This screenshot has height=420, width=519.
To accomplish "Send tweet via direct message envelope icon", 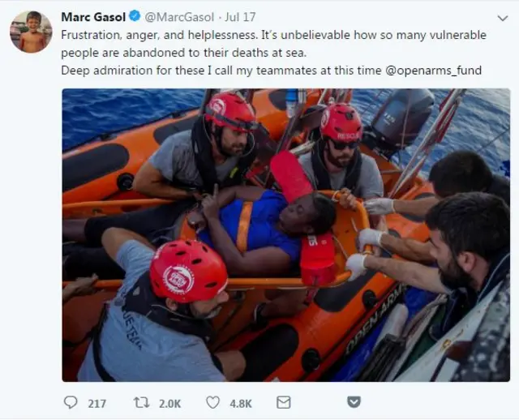I will pos(283,402).
